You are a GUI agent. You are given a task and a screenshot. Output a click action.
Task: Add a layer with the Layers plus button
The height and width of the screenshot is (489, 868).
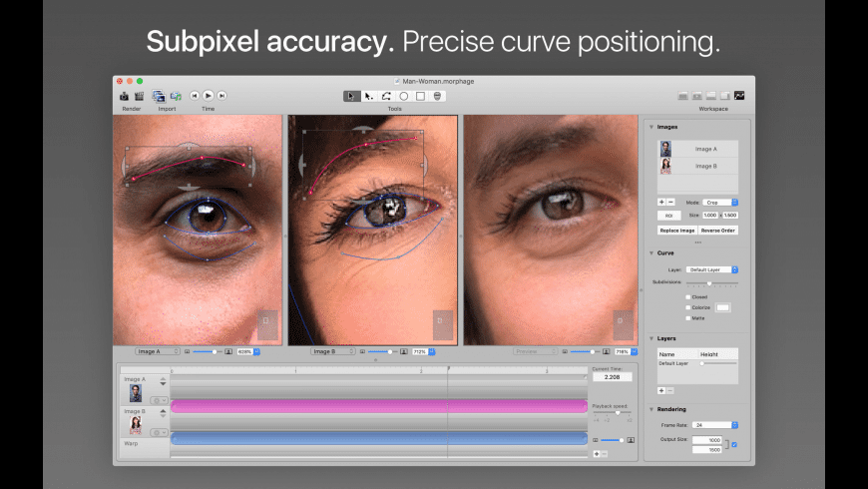click(661, 390)
